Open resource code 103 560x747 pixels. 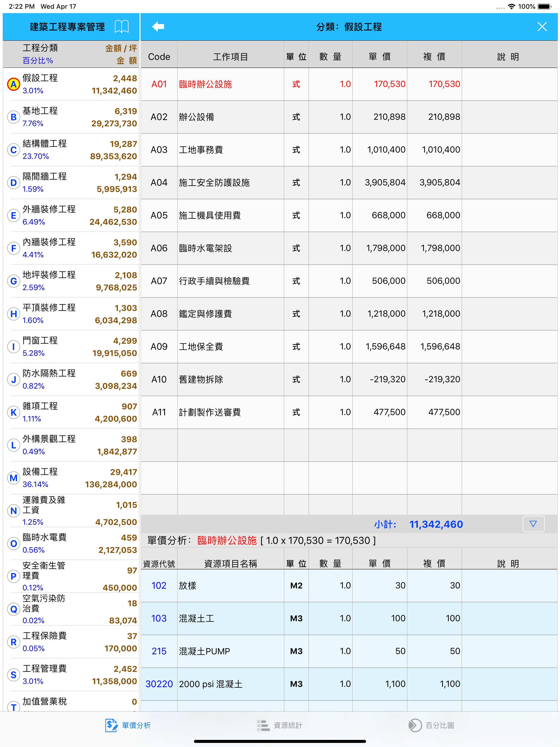coord(159,618)
